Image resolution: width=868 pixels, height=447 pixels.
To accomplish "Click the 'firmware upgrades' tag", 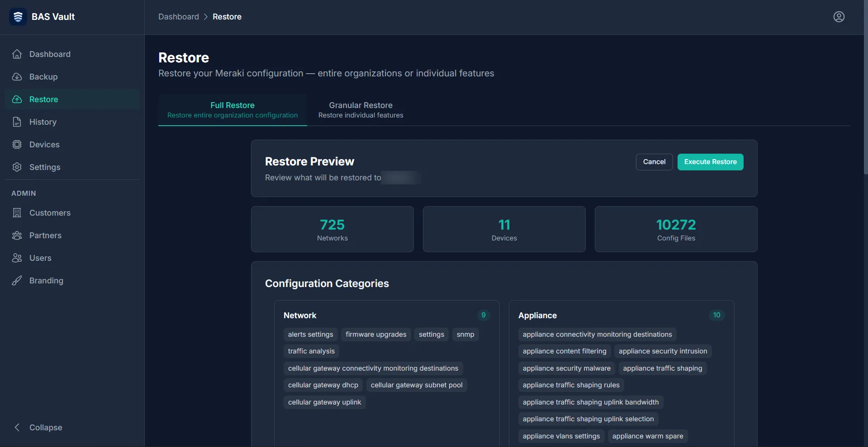I will tap(376, 334).
